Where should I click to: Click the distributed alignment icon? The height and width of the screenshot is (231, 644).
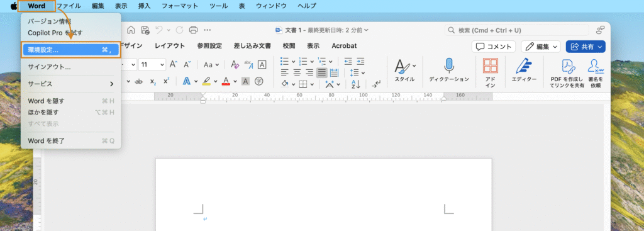(335, 73)
